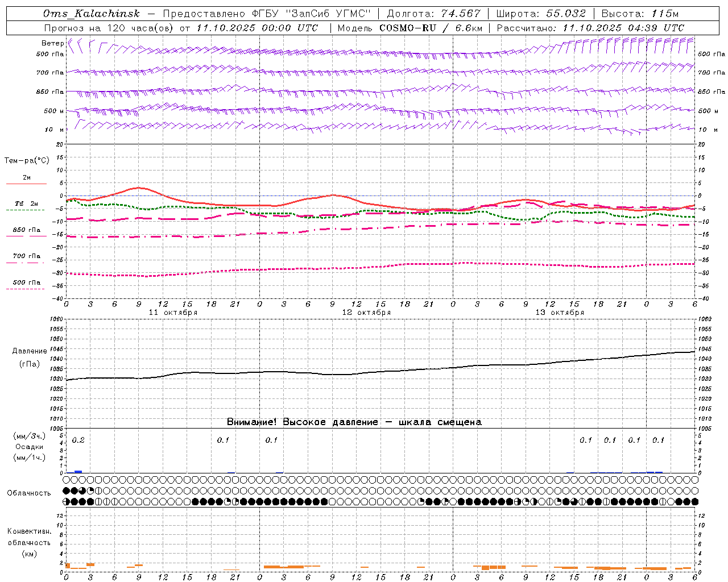728x582 pixels.
Task: Click the (км) unit label
Action: tap(29, 554)
